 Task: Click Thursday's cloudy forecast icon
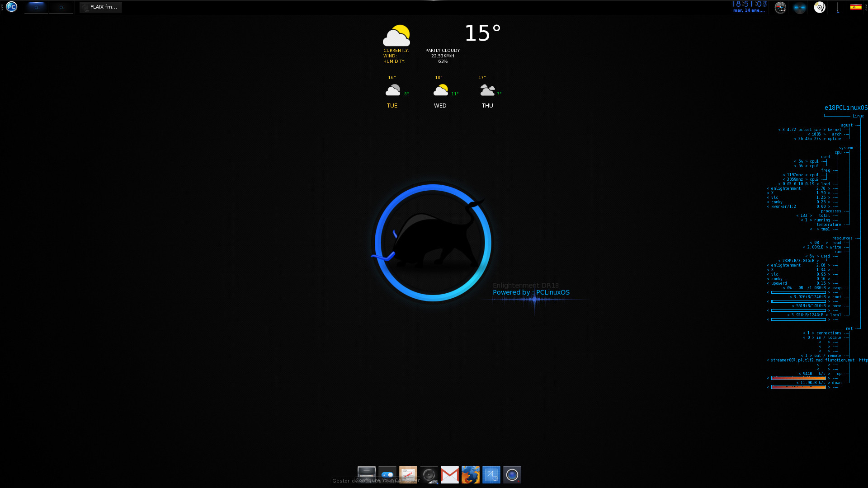click(x=487, y=90)
